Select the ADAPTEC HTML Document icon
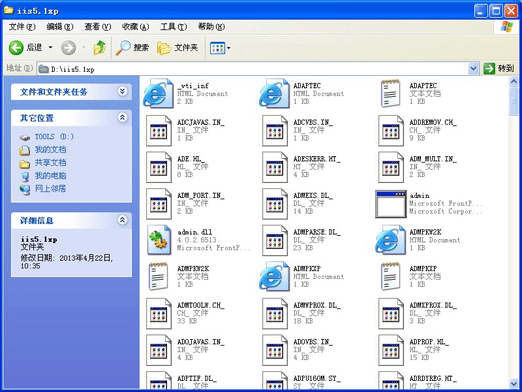 (275, 94)
